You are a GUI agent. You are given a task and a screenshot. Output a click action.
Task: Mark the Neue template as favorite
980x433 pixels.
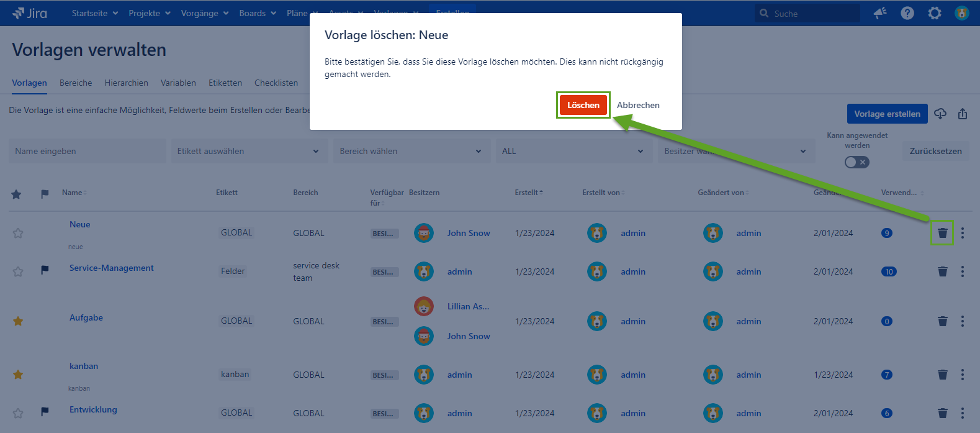pyautogui.click(x=18, y=233)
